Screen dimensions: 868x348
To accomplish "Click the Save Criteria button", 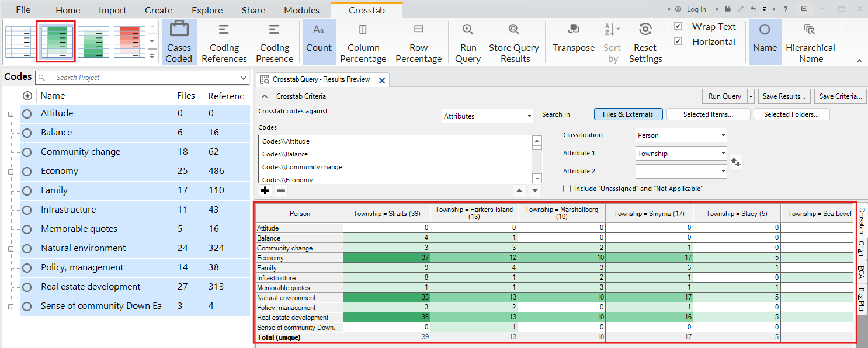I will point(839,96).
